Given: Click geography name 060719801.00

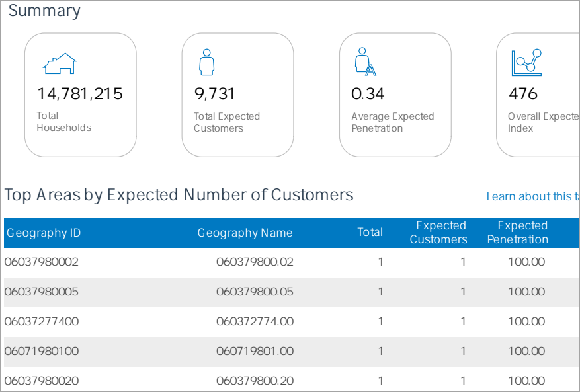Looking at the screenshot, I should point(255,351).
